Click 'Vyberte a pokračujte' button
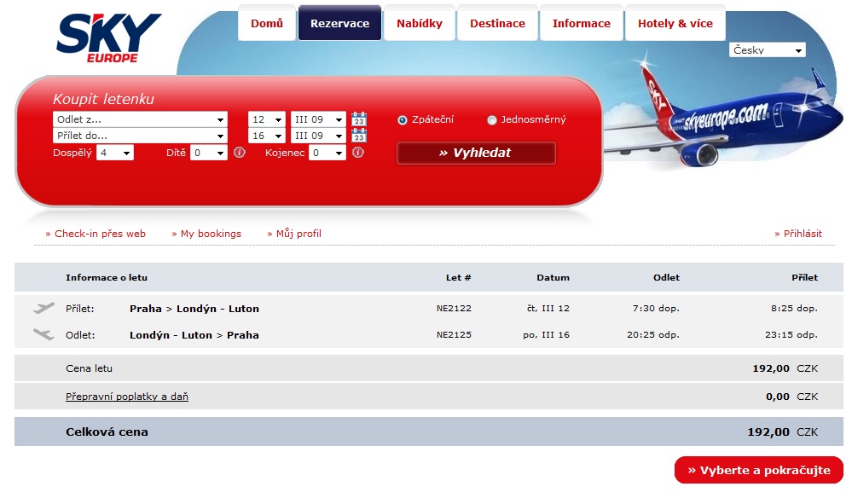852x504 pixels. pos(759,470)
